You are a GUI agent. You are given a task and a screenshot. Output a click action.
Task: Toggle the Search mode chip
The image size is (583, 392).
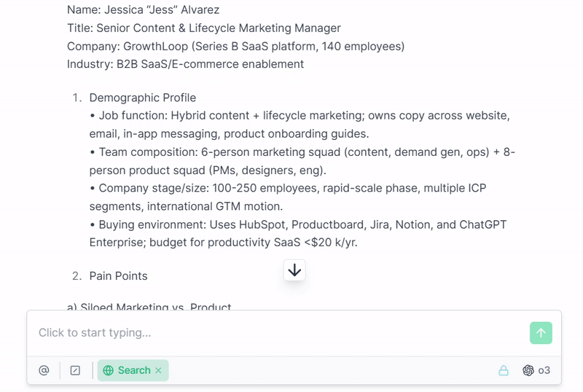[x=133, y=370]
